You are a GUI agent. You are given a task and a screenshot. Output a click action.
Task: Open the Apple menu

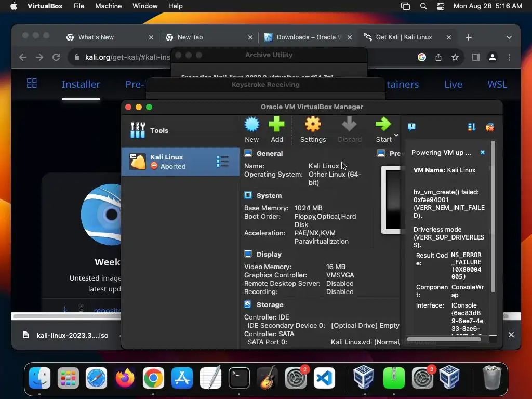[14, 6]
